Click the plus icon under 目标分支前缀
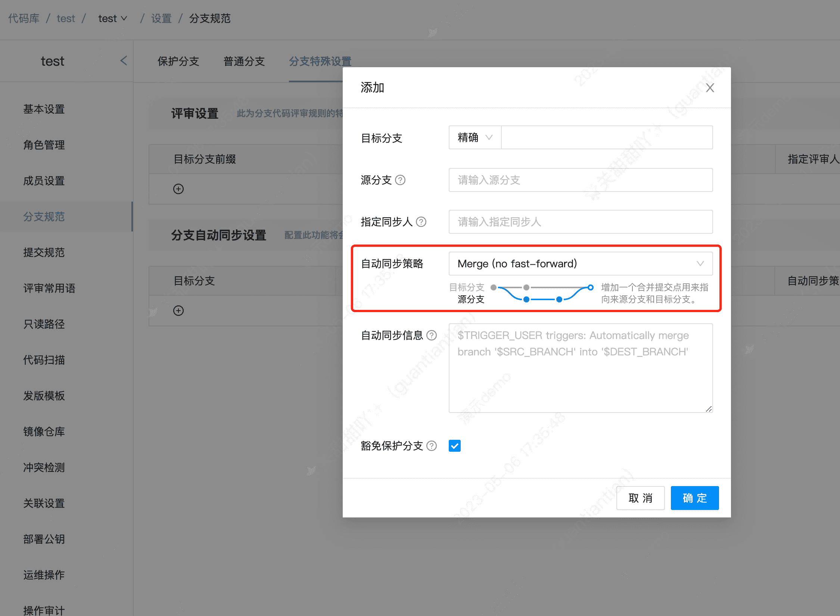This screenshot has width=840, height=616. (178, 189)
